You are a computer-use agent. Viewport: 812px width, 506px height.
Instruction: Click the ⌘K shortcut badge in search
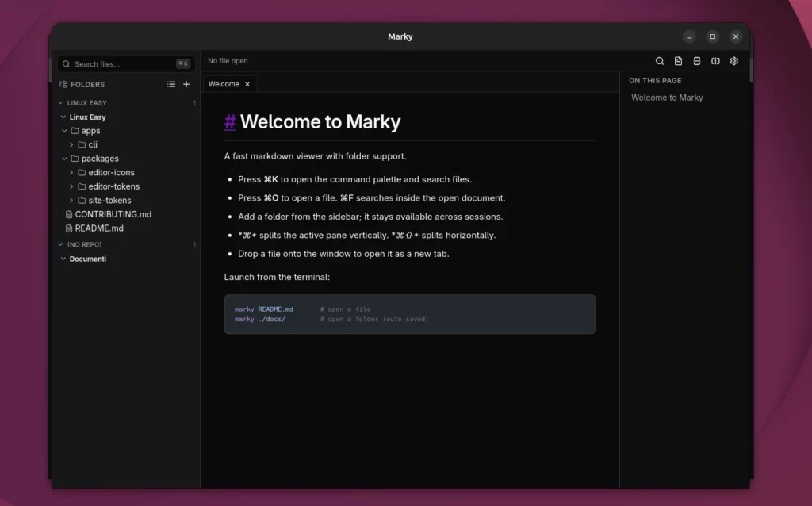coord(183,63)
